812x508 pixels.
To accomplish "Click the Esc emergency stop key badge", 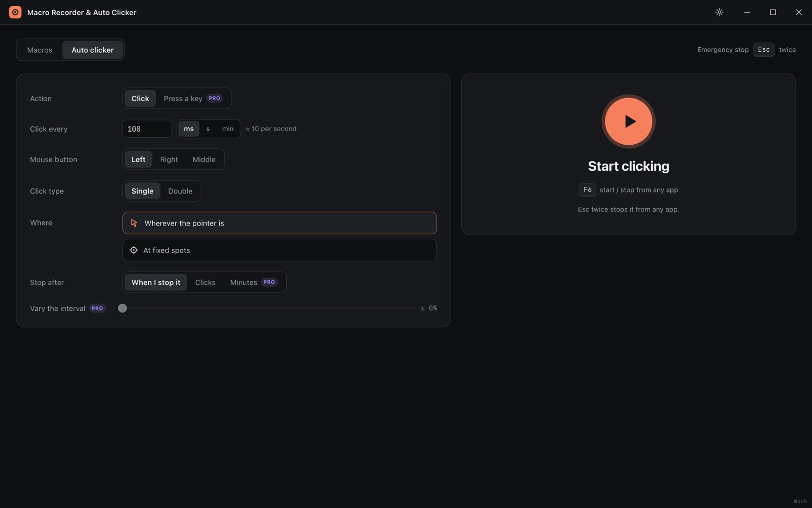I will pos(764,50).
